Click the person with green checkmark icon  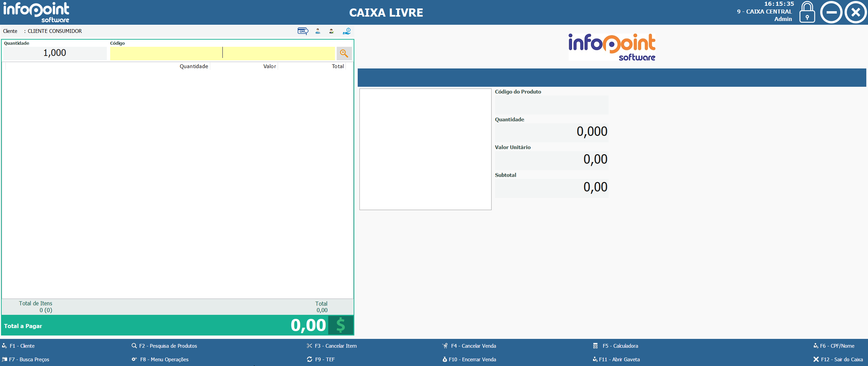click(x=332, y=31)
